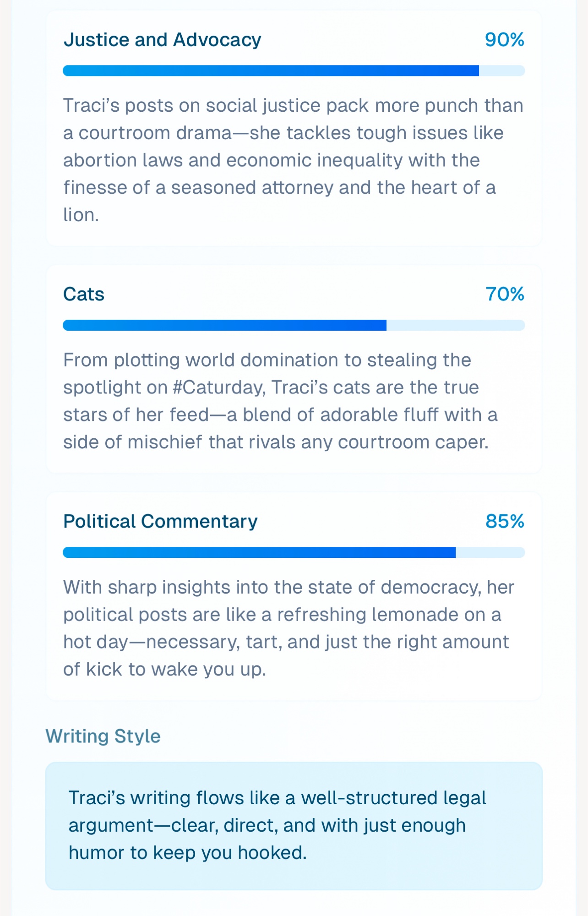Click the Cats paragraph's closing words "courtroom caper"
Screen dimensions: 588x916
click(412, 442)
